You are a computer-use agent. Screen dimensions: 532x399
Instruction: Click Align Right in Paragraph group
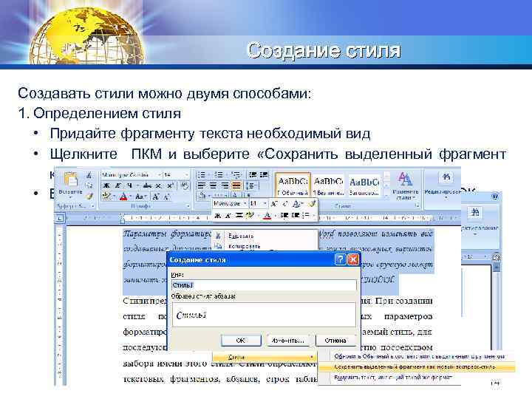(x=225, y=185)
